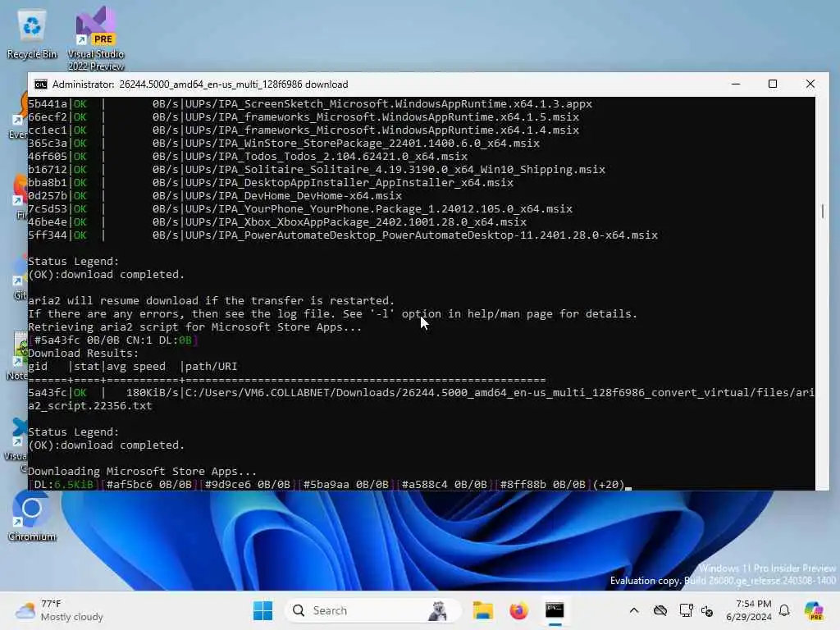Click the taskbar Search box
This screenshot has width=840, height=630.
pyautogui.click(x=373, y=610)
